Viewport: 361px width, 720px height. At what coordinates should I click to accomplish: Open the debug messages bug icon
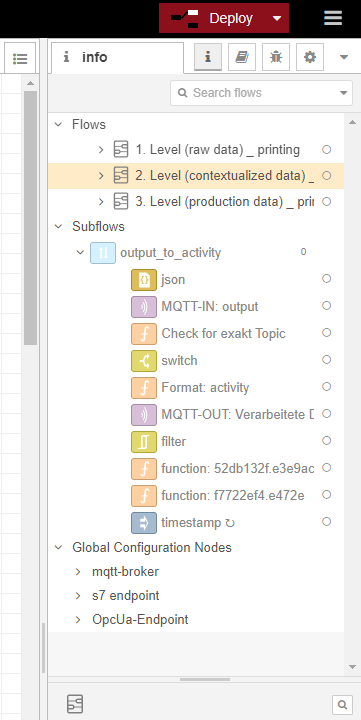276,57
